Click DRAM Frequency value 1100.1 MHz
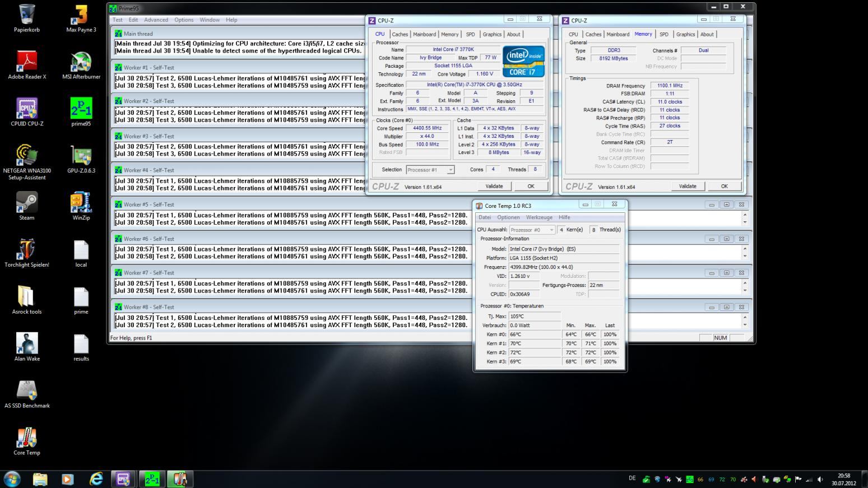Image resolution: width=868 pixels, height=488 pixels. point(670,86)
